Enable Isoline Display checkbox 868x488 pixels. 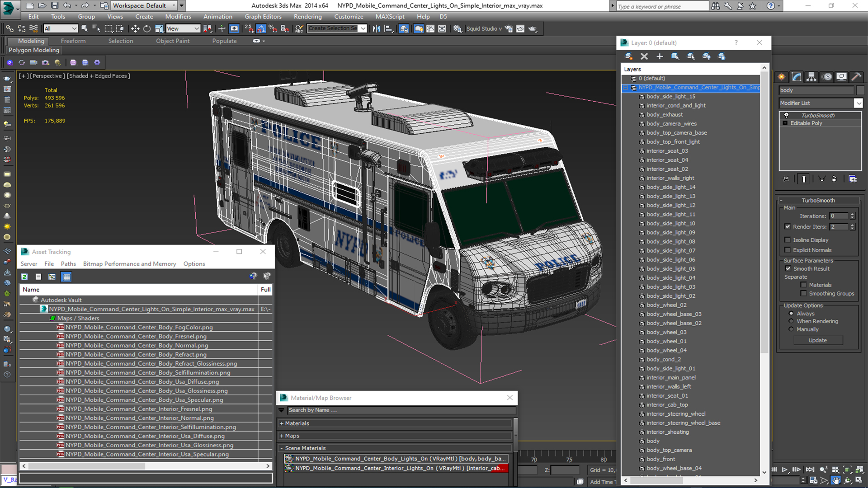pos(788,240)
